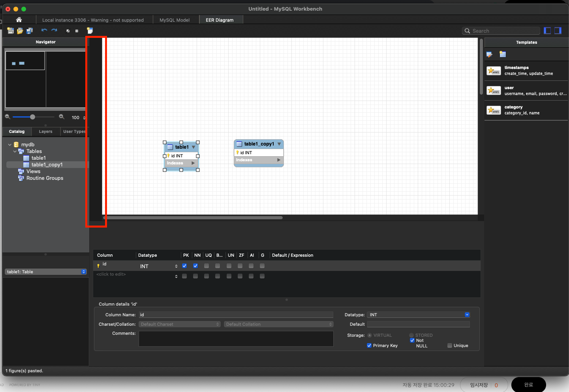The width and height of the screenshot is (569, 392).
Task: Click the category template star icon
Action: 494,110
